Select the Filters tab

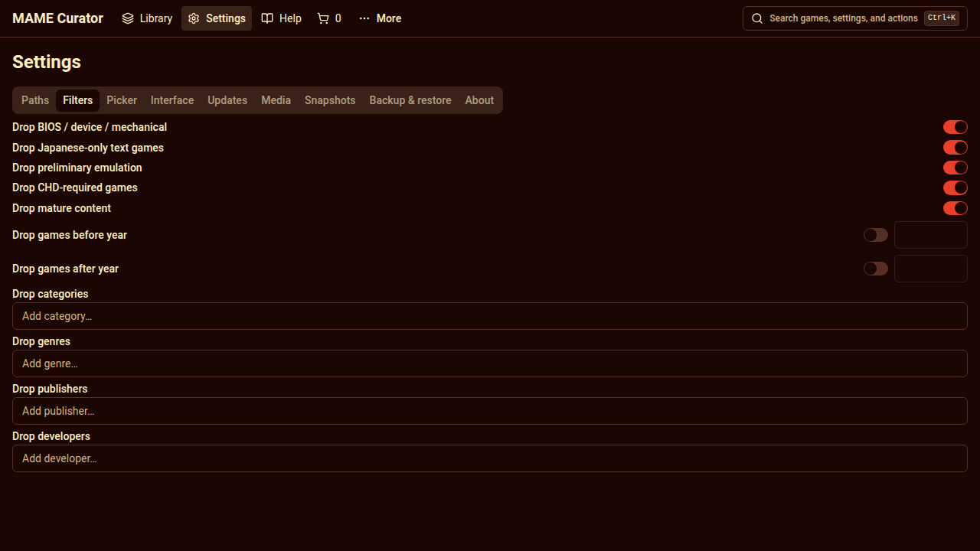tap(78, 100)
